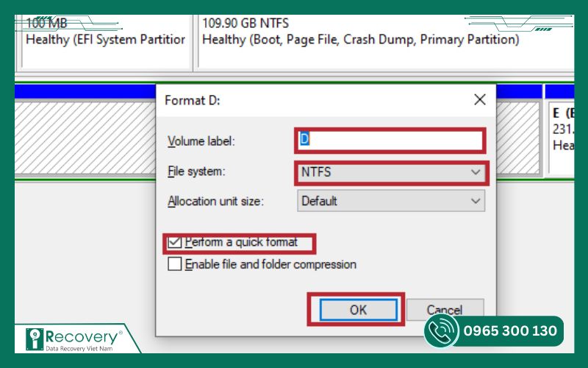The image size is (588, 368).
Task: Confirm format with the OK button
Action: tap(358, 310)
